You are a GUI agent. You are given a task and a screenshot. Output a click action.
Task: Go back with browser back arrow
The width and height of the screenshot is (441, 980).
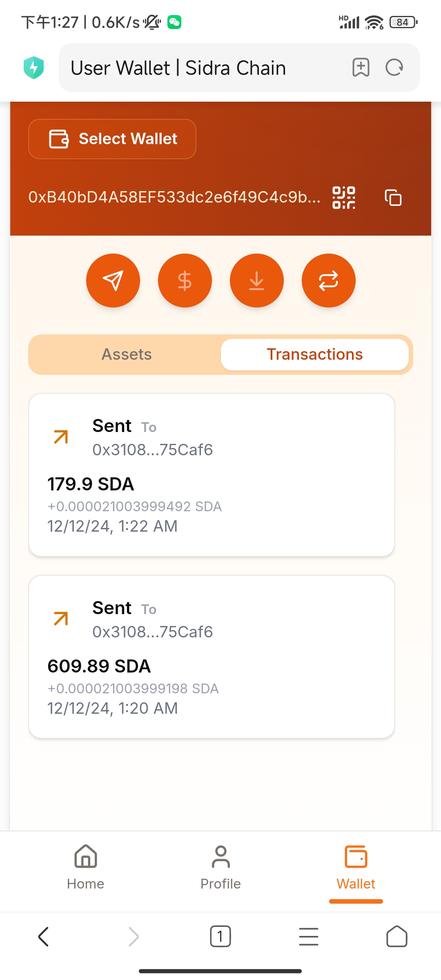coord(44,936)
